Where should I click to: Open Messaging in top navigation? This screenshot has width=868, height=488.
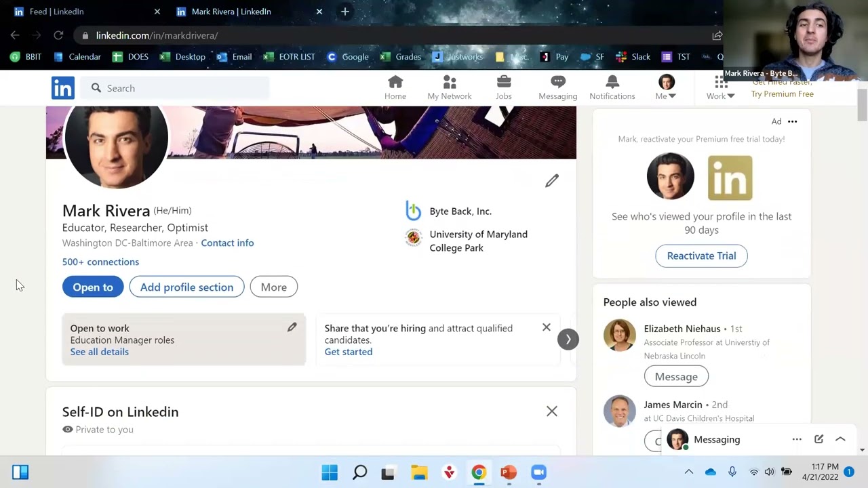tap(558, 88)
